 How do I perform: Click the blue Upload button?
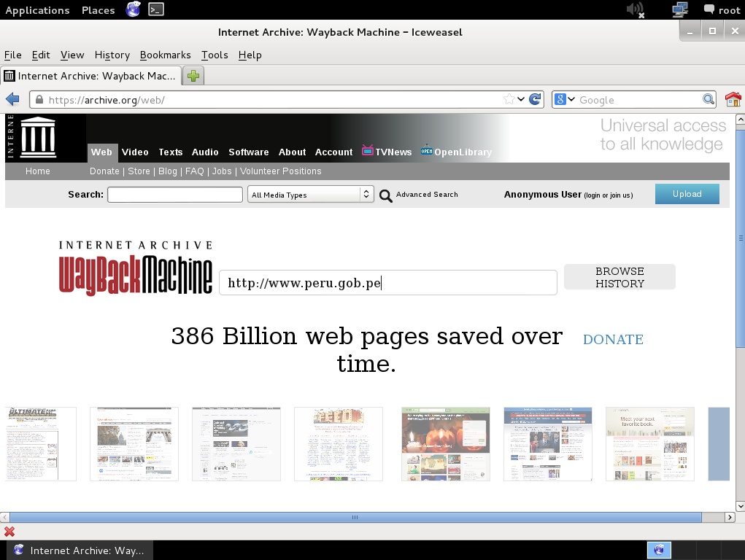click(x=687, y=194)
